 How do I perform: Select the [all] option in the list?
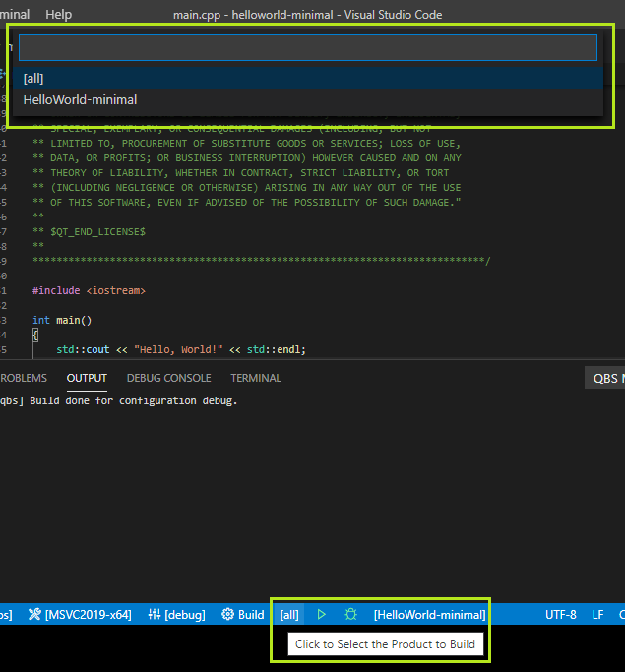[33, 78]
